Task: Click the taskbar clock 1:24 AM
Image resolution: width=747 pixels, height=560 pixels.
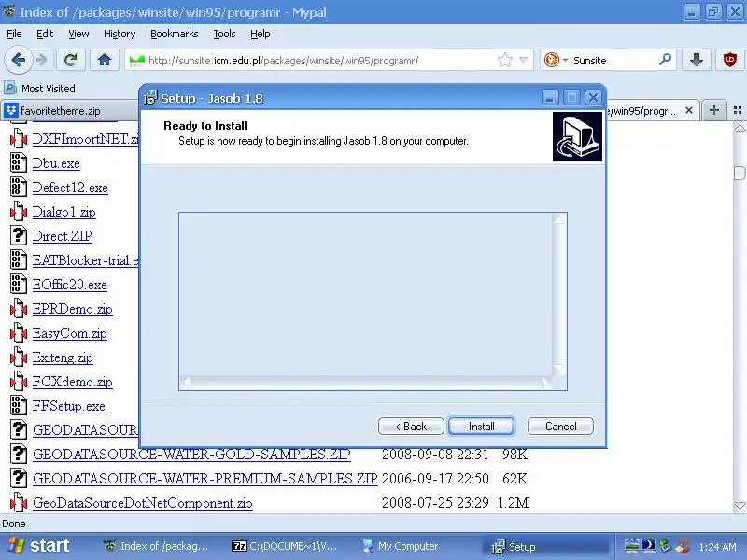Action: click(x=717, y=547)
